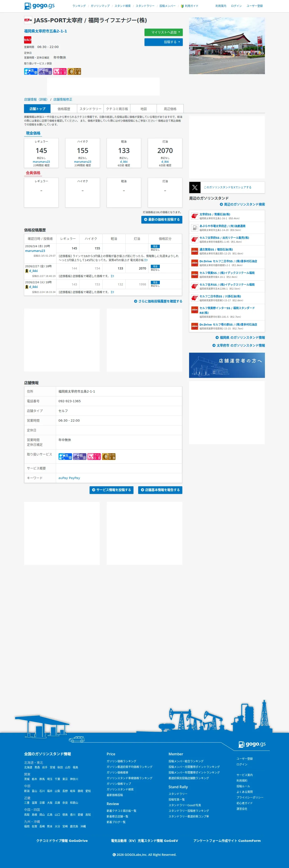The width and height of the screenshot is (289, 868).
Task: Click the beginner mark icon by 利用ガイド
Action: pos(182,6)
